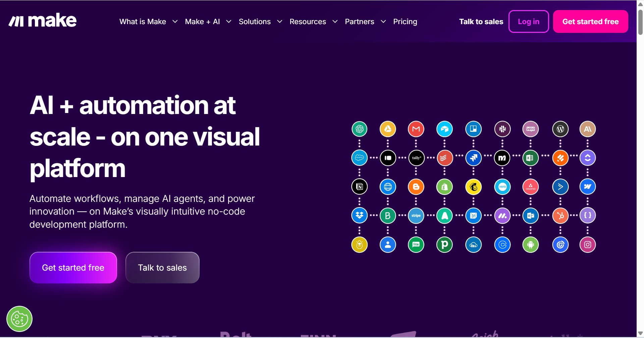Go to the Pricing page

click(x=405, y=22)
